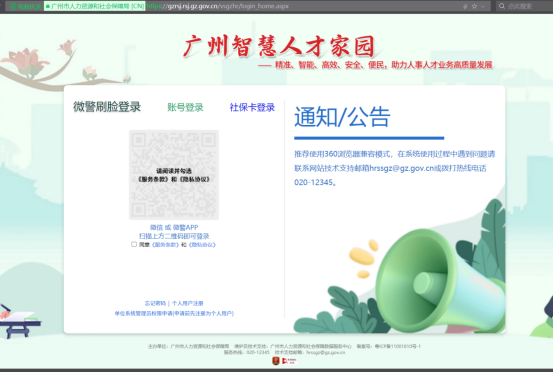Click the red government emblem icon in footer
This screenshot has width=554, height=372.
click(x=276, y=361)
